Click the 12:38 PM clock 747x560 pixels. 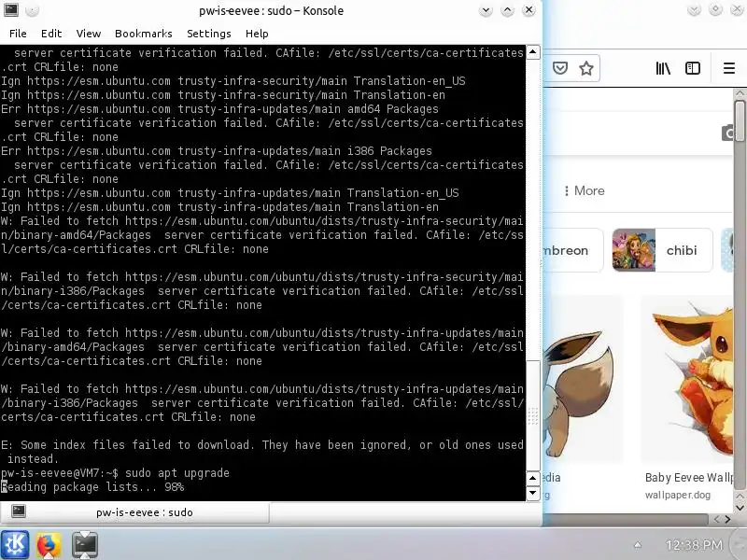click(694, 545)
